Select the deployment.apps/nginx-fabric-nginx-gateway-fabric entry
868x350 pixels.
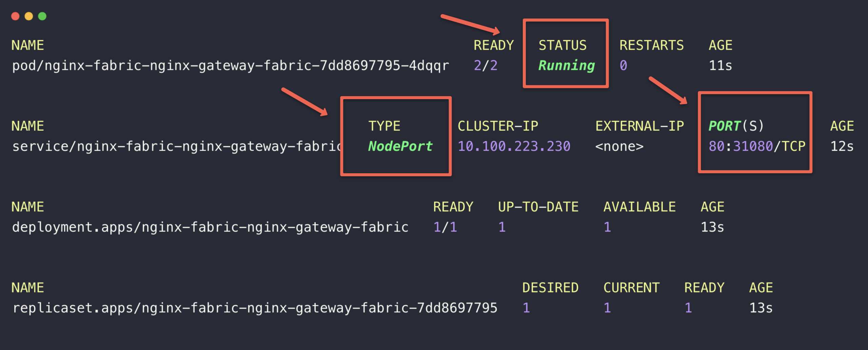210,227
